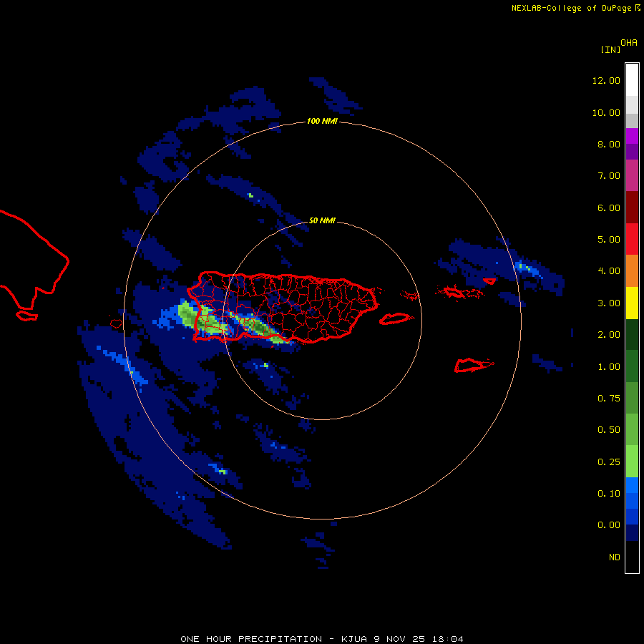
Task: Click the 2.00 legend value
Action: click(x=609, y=335)
